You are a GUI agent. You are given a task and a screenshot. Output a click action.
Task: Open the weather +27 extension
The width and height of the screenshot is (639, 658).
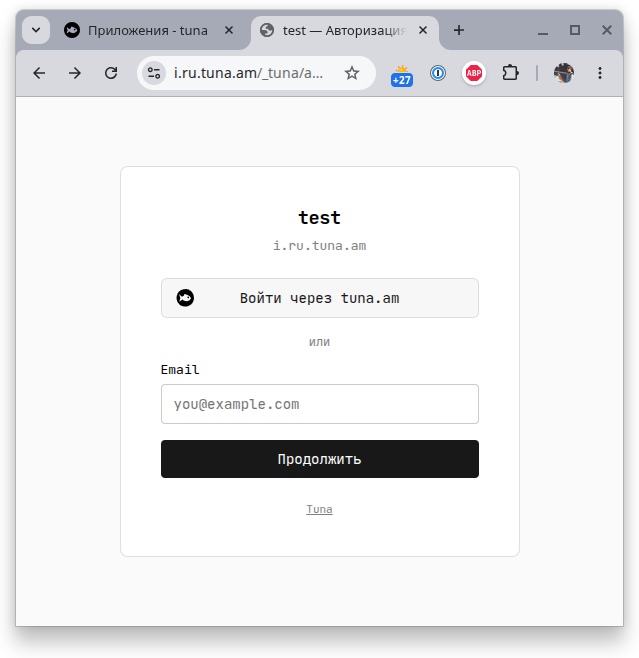[x=402, y=76]
